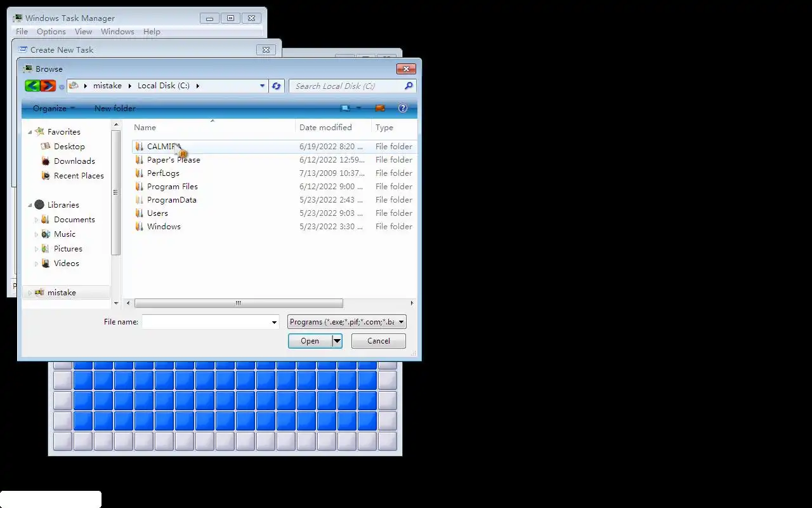Select the CALMIRA folder icon
This screenshot has width=812, height=508.
click(140, 146)
